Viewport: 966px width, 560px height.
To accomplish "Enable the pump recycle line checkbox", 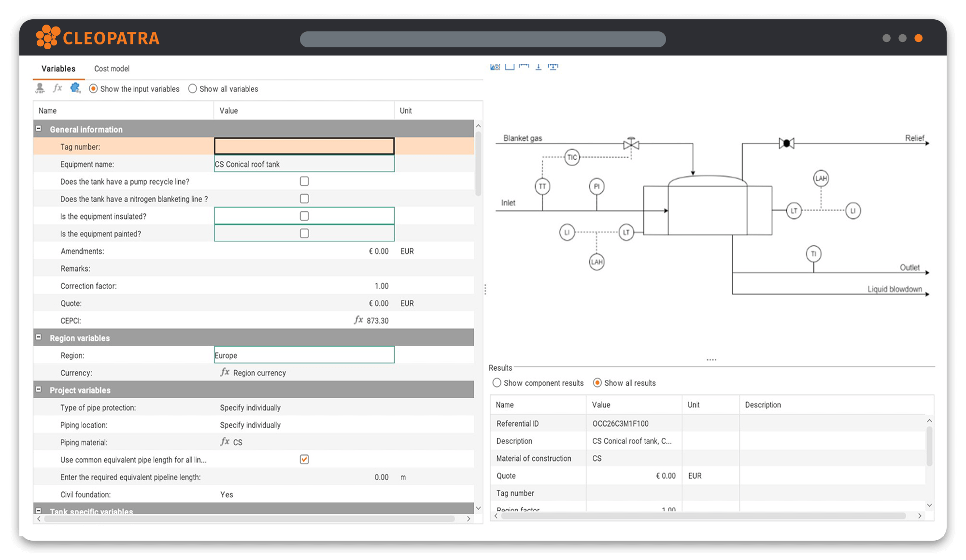I will point(304,181).
